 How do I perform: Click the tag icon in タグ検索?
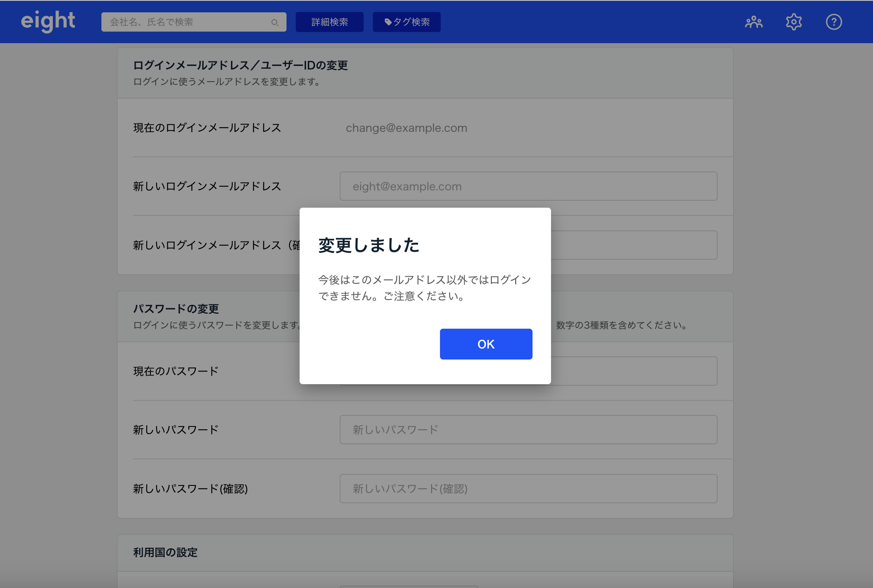coord(388,22)
